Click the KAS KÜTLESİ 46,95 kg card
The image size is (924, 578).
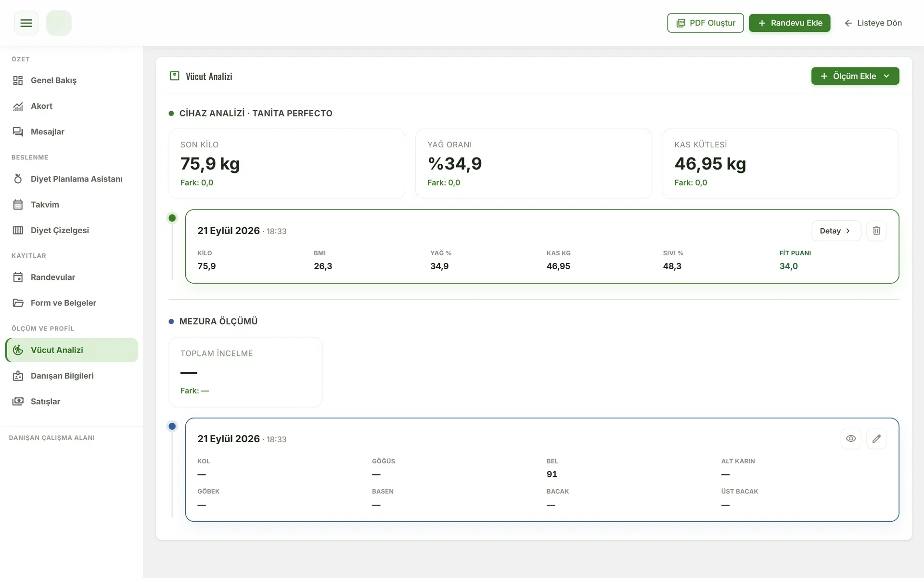pyautogui.click(x=781, y=164)
